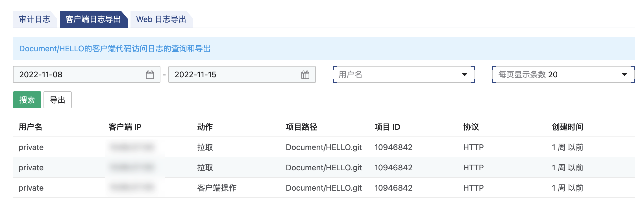Select the 客户端日志导出 tab
Image resolution: width=644 pixels, height=216 pixels.
point(93,19)
